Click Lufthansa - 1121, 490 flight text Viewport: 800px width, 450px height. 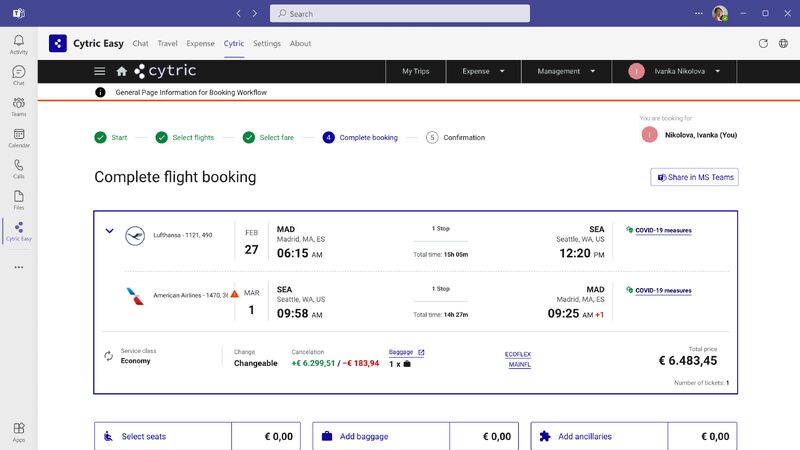point(183,235)
